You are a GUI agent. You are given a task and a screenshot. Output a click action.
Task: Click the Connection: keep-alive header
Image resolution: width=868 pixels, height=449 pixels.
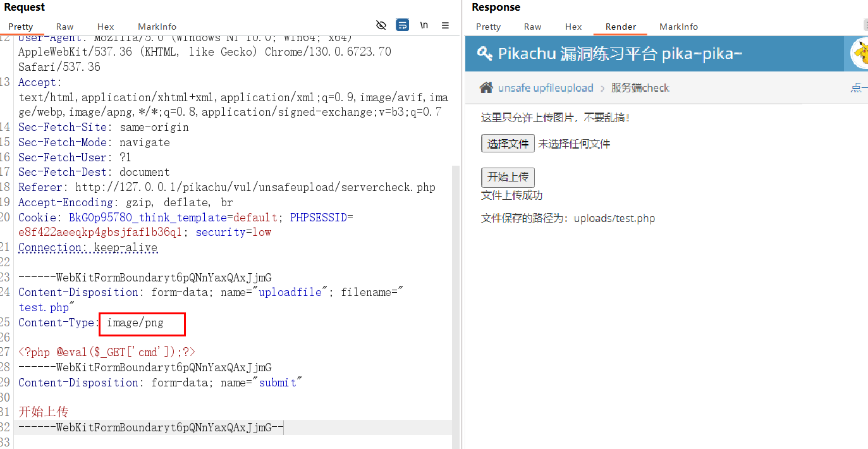88,247
